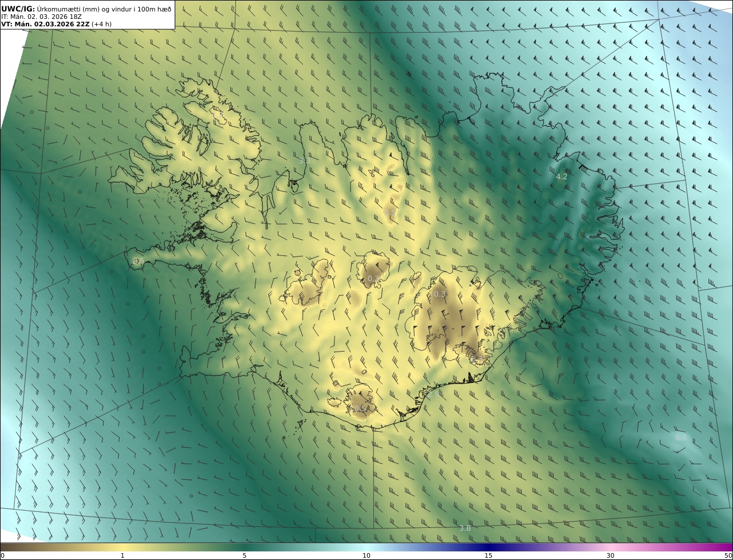
Task: Click the '0' tick label on the color bar
Action: point(2,555)
